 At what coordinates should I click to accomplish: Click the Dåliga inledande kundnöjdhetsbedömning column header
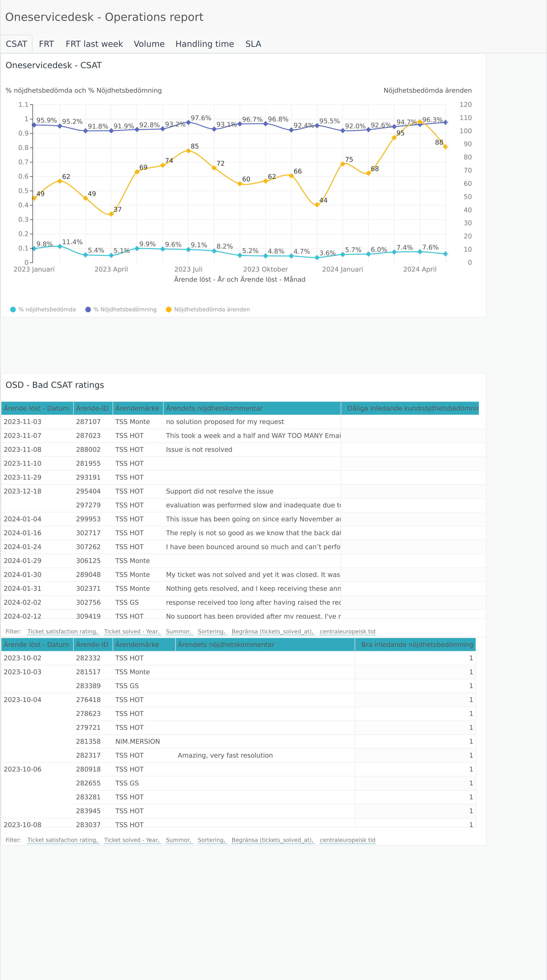[x=410, y=408]
